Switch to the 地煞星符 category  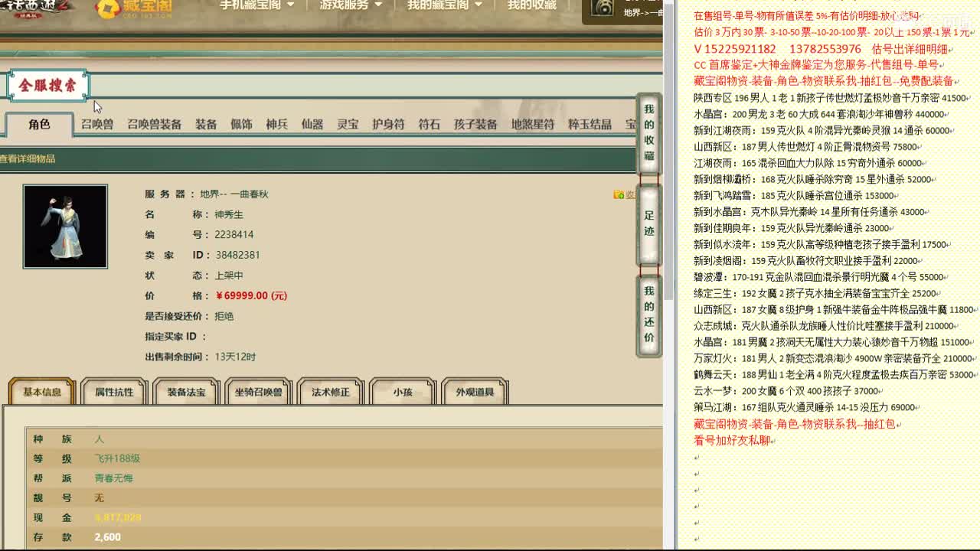(x=533, y=124)
